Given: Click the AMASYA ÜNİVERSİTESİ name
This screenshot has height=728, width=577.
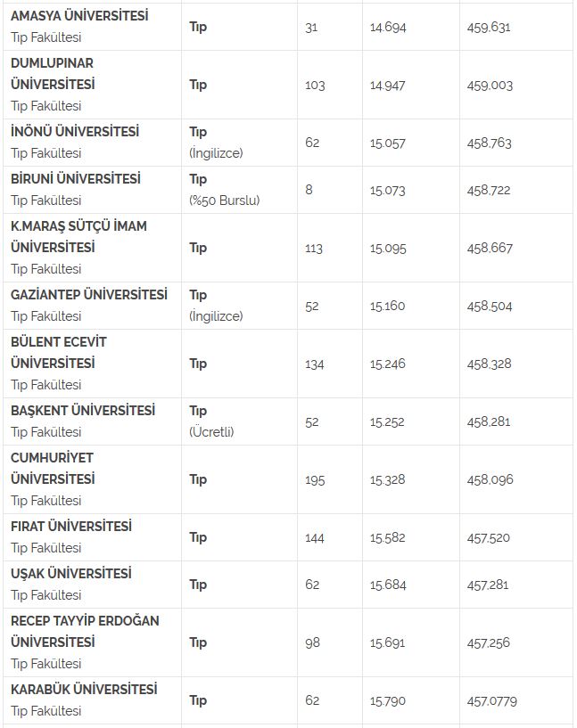Looking at the screenshot, I should click(x=79, y=16).
